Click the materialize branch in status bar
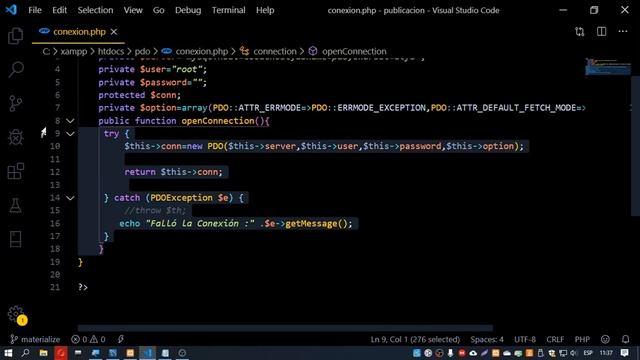Screen dimensions: 640x360 click(36, 339)
